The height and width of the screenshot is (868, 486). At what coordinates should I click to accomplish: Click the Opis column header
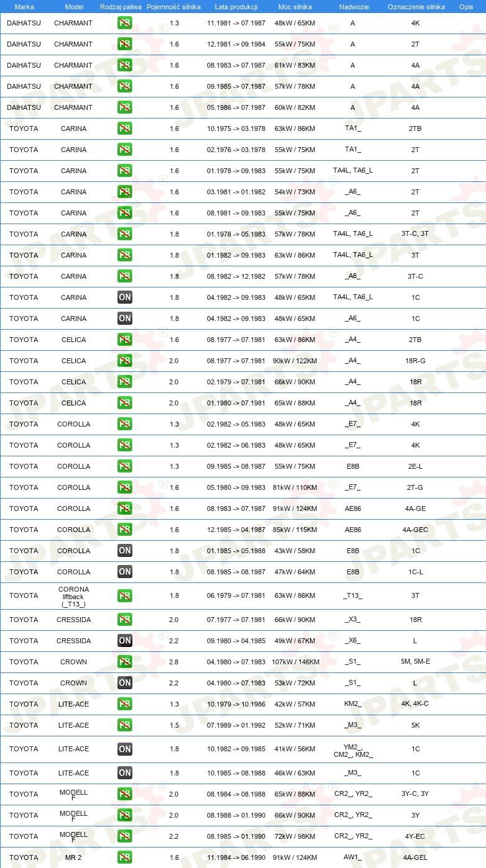point(466,7)
